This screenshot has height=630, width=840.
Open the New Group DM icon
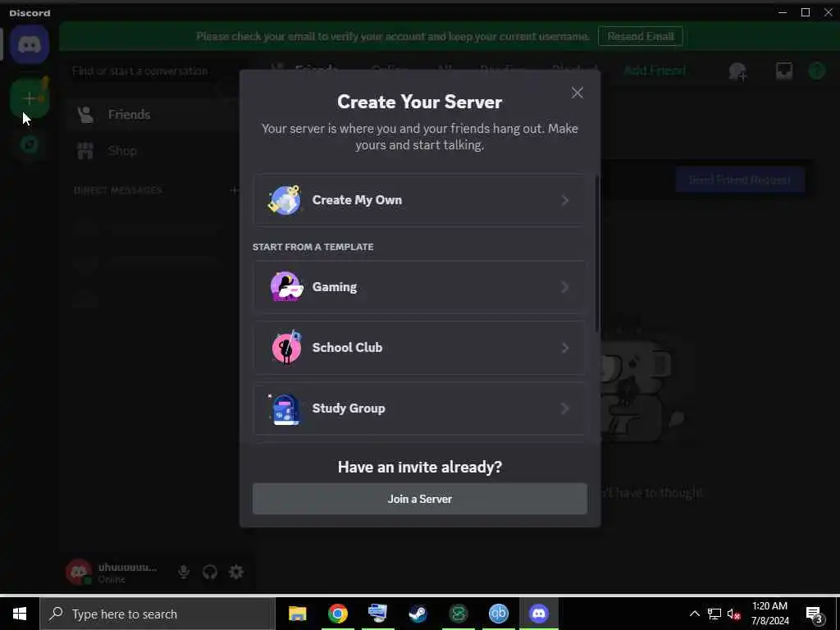pyautogui.click(x=737, y=71)
